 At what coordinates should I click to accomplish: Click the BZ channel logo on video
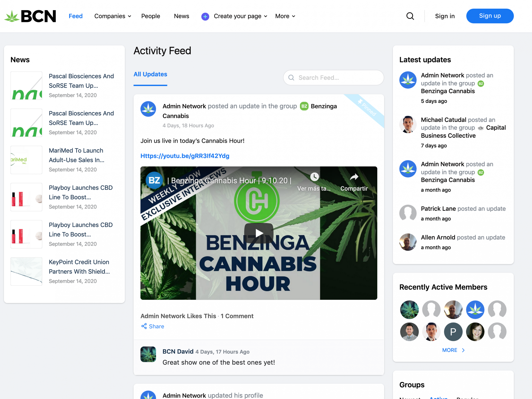pyautogui.click(x=154, y=180)
